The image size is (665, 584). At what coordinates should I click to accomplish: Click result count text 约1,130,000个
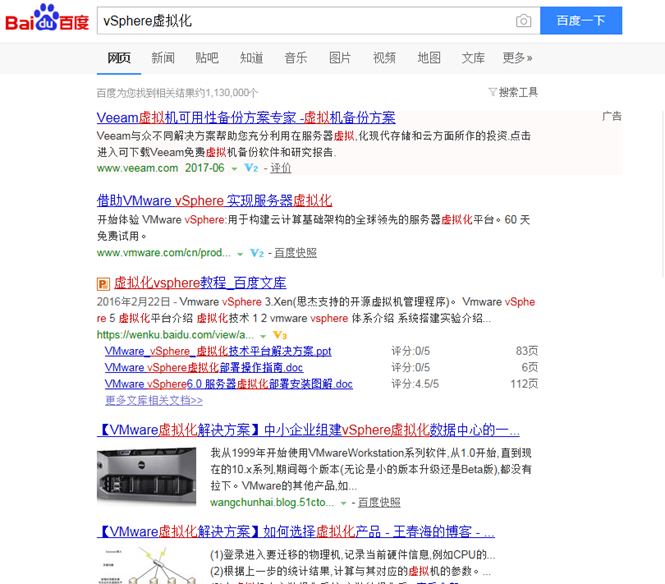[x=226, y=93]
